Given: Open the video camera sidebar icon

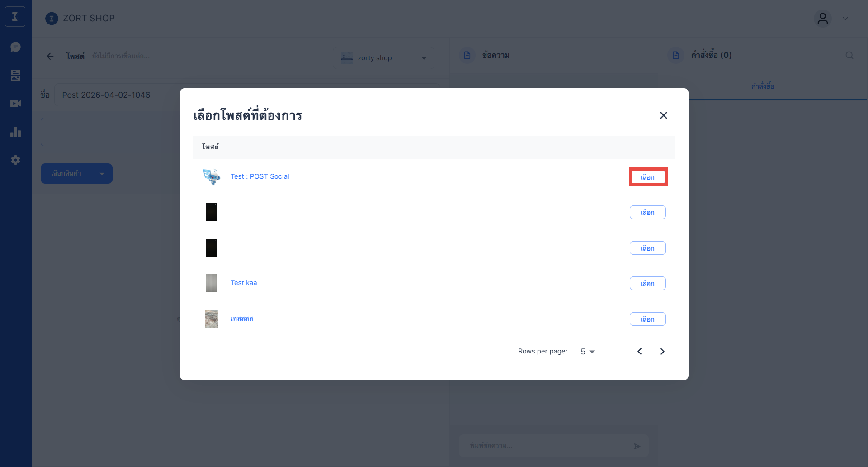Looking at the screenshot, I should [x=15, y=104].
